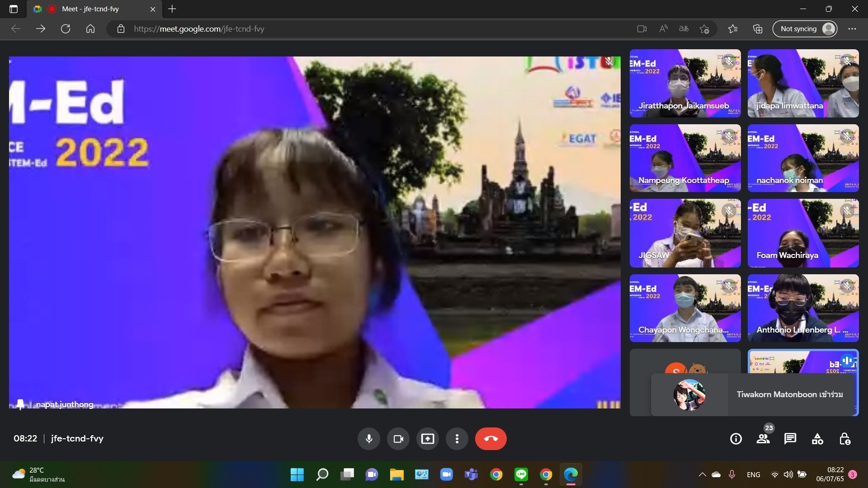Click the Tiwakorn Matonboon joined notification
This screenshot has height=488, width=868.
coord(753,394)
